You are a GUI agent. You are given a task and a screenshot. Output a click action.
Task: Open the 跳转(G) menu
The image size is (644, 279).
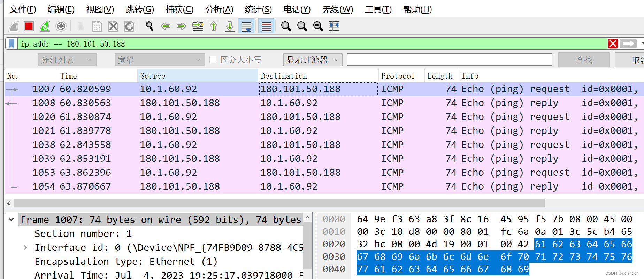[140, 9]
